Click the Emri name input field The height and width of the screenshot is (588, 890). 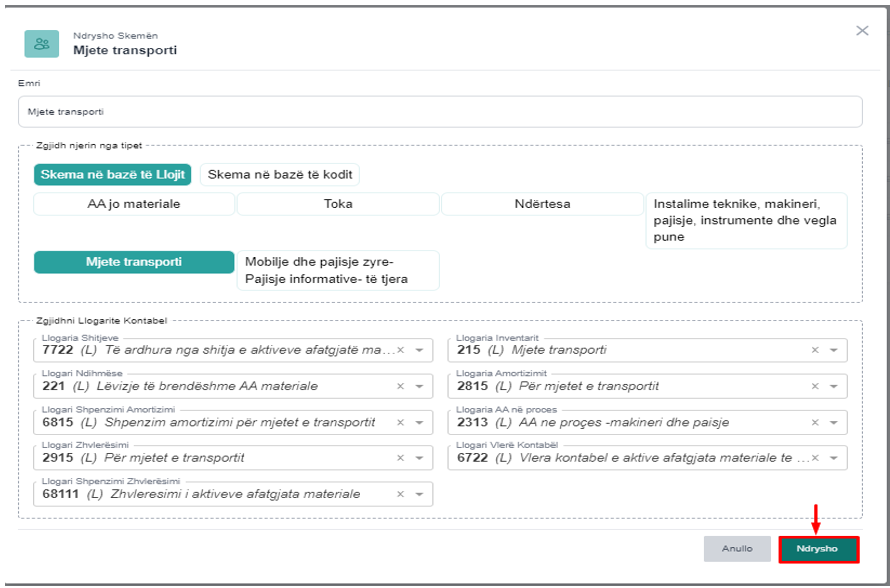440,112
